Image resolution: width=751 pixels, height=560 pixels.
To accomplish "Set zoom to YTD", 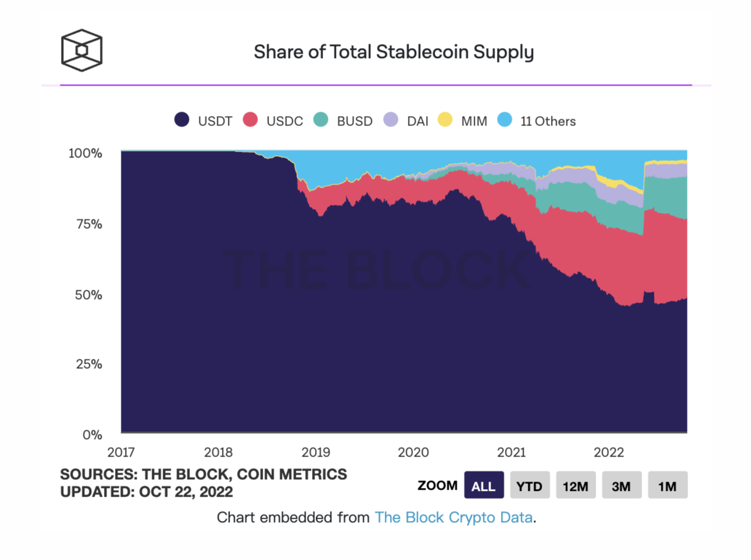I will click(x=530, y=486).
